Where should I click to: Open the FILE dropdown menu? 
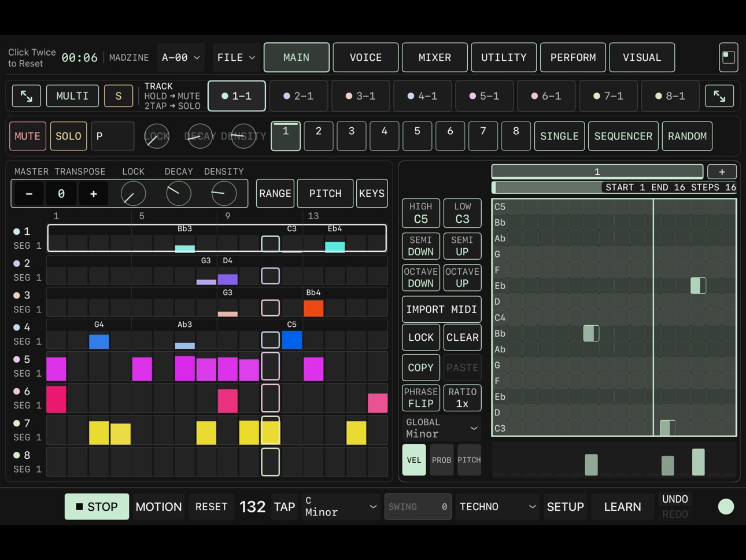pyautogui.click(x=236, y=57)
